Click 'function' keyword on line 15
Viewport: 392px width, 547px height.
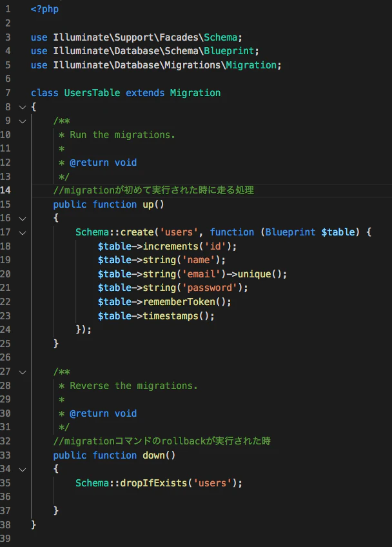click(114, 204)
